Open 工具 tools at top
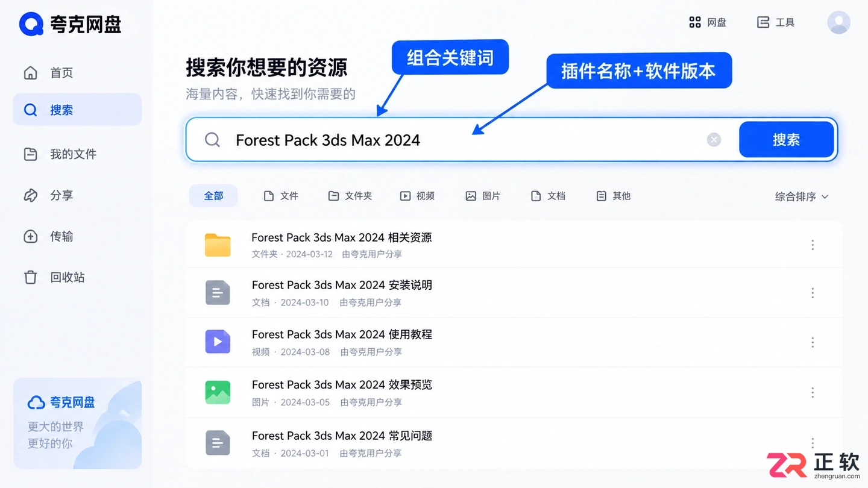Image resolution: width=868 pixels, height=488 pixels. click(776, 22)
